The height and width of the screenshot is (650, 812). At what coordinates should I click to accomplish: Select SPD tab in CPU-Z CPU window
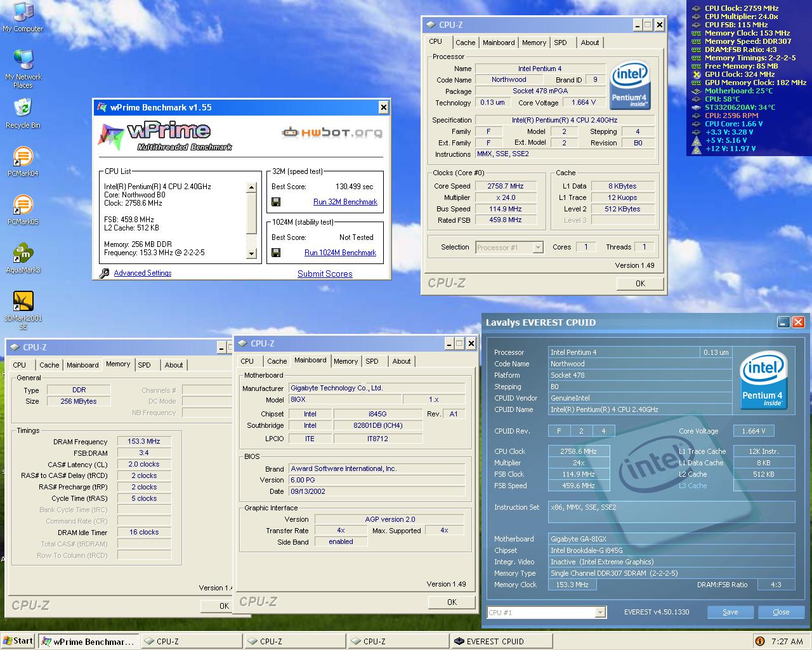tap(560, 43)
